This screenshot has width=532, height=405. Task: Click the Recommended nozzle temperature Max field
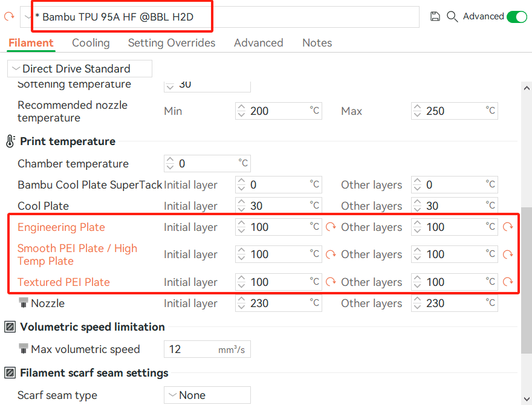pyautogui.click(x=455, y=111)
